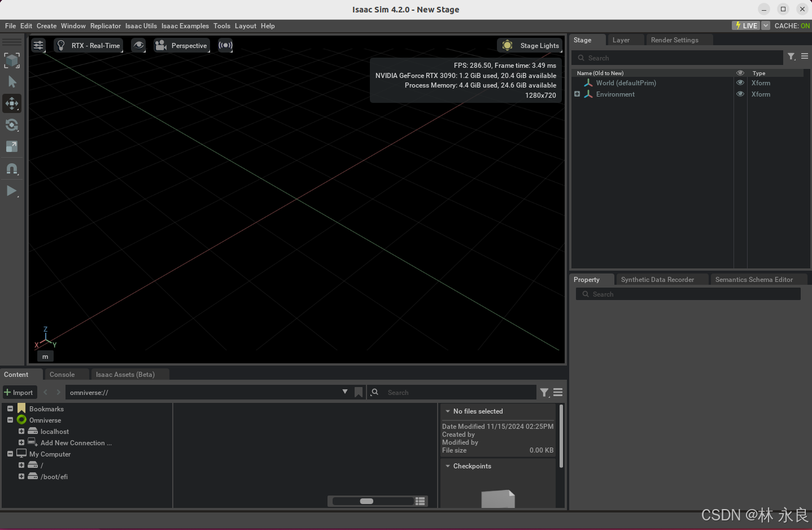Select Add New Connection ... item
The image size is (812, 530).
pos(76,443)
